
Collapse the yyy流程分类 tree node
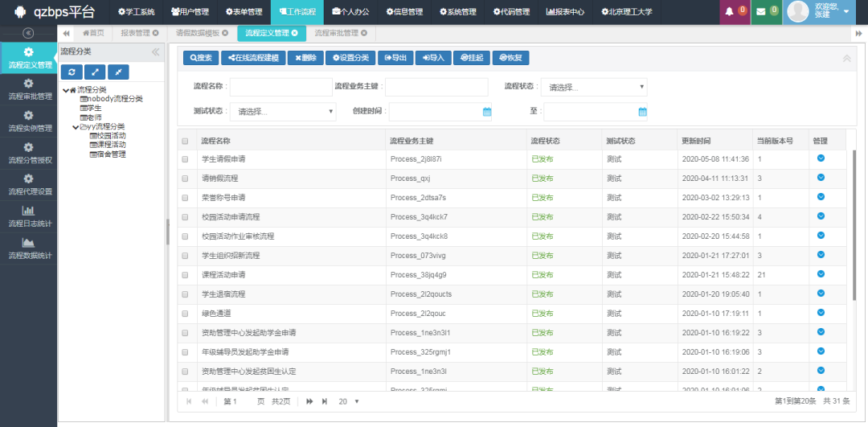point(75,126)
